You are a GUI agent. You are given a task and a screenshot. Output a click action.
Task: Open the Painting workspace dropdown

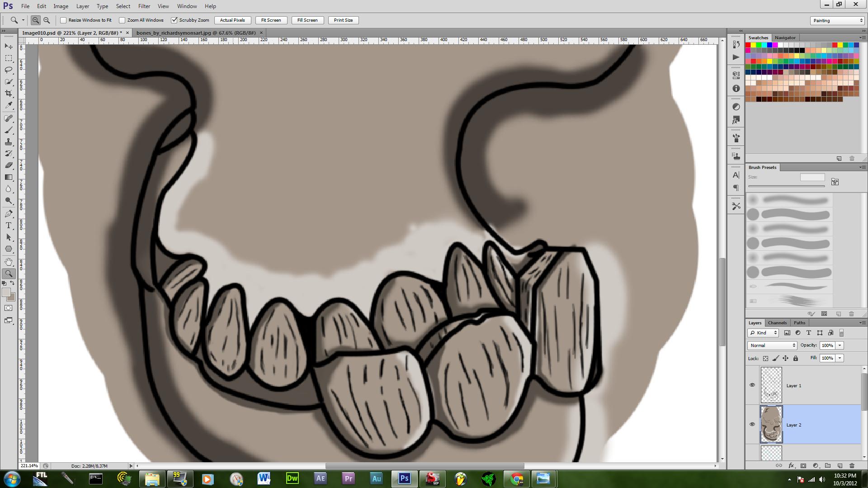point(837,20)
